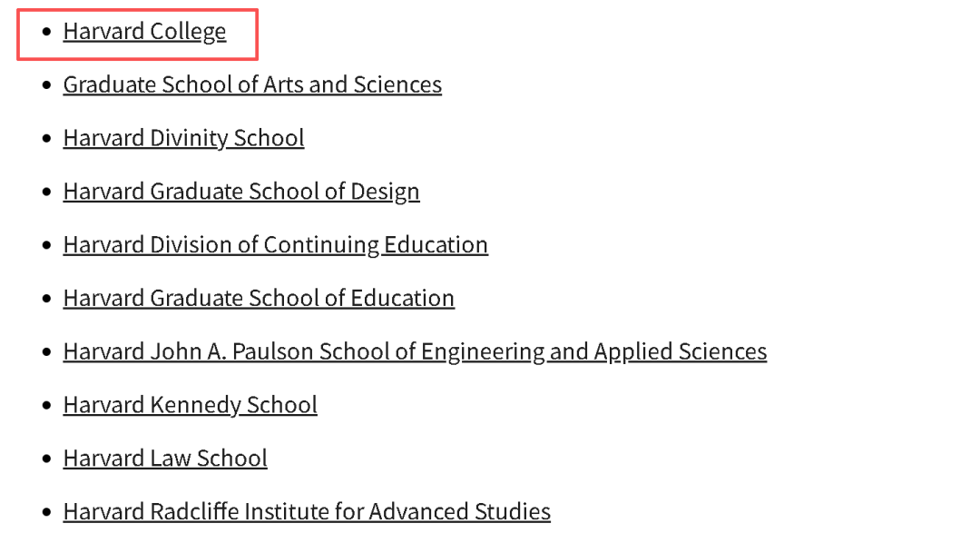Click the bullet next to Harvard Kennedy School
980x553 pixels.
pos(47,406)
